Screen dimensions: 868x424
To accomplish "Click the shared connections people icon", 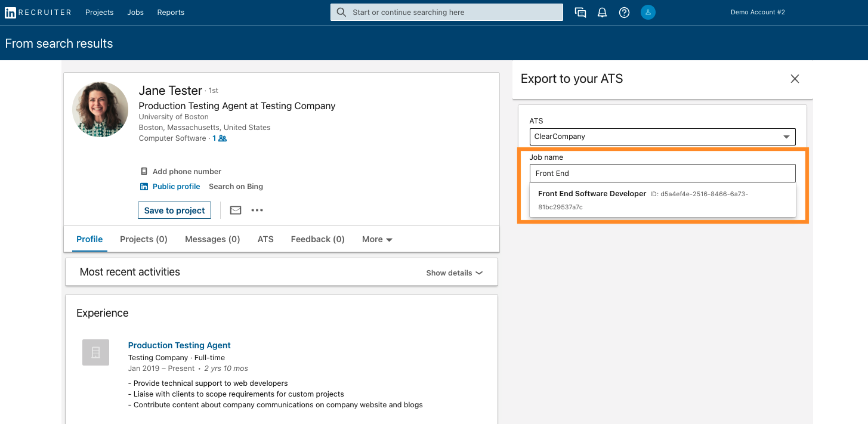I will (223, 138).
